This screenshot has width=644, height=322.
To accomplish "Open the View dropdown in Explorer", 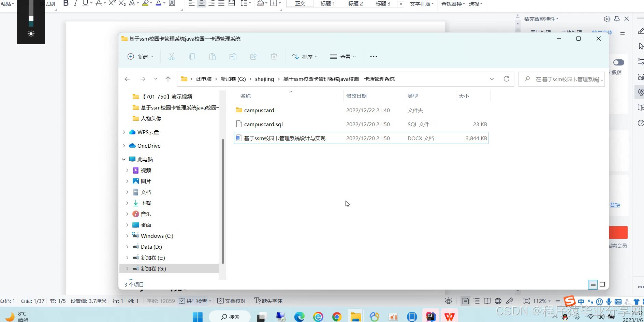I will [343, 57].
